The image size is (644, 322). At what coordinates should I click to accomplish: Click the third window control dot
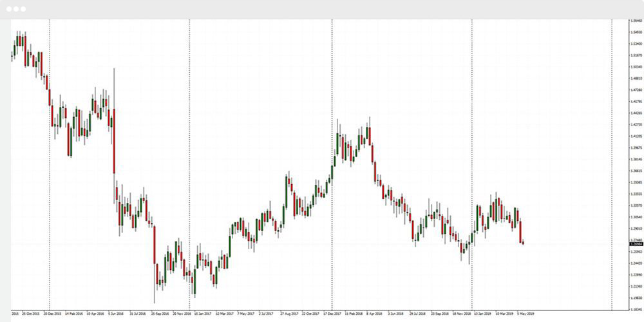[x=24, y=9]
